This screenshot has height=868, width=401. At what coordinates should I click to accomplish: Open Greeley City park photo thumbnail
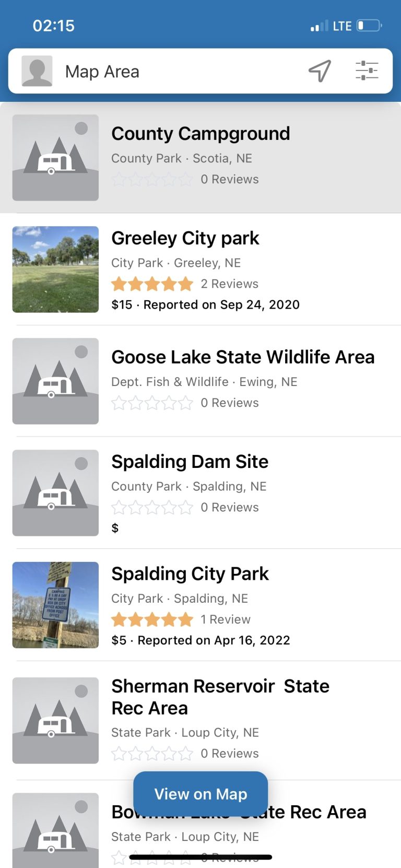pyautogui.click(x=55, y=269)
